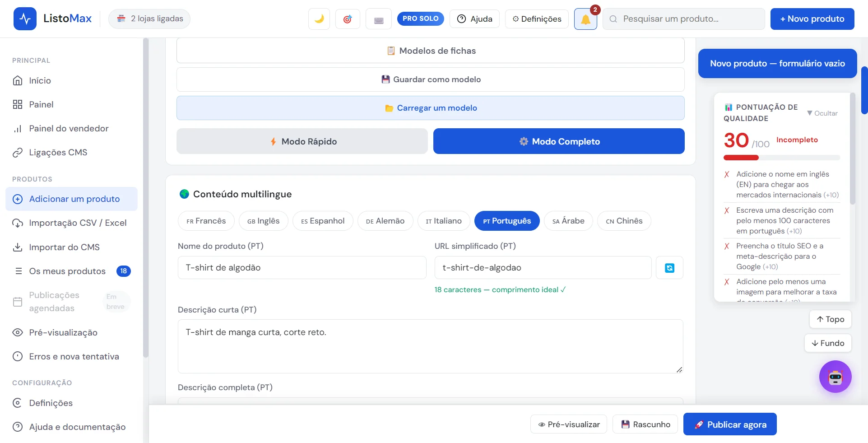Jump to Topo of the page
Viewport: 868px width, 443px height.
831,319
